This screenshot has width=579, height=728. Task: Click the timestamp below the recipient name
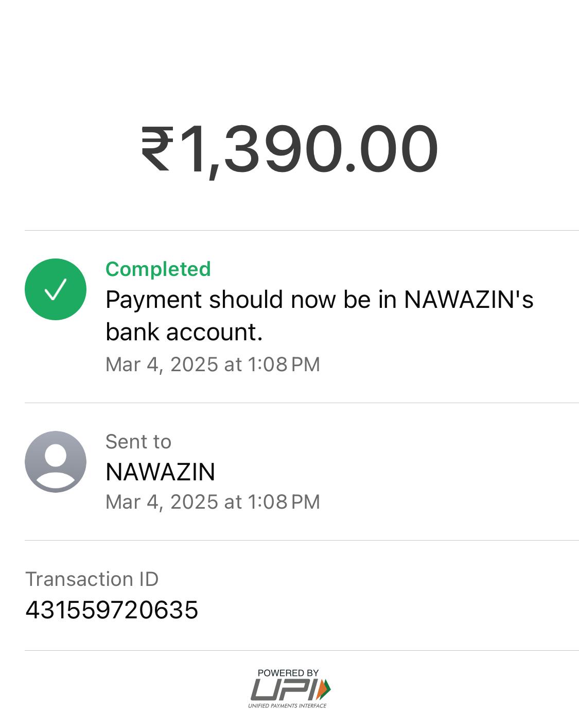212,502
